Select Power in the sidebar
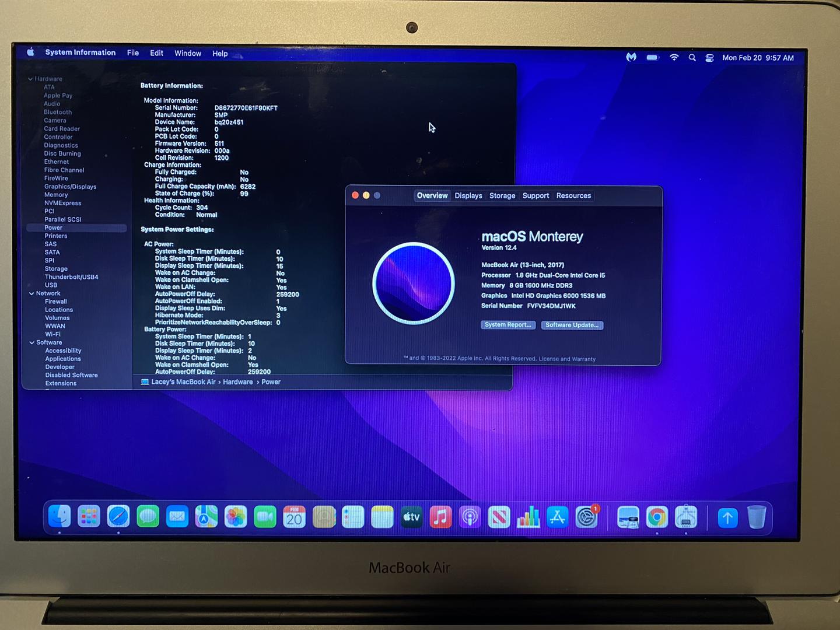This screenshot has height=630, width=840. [76, 228]
